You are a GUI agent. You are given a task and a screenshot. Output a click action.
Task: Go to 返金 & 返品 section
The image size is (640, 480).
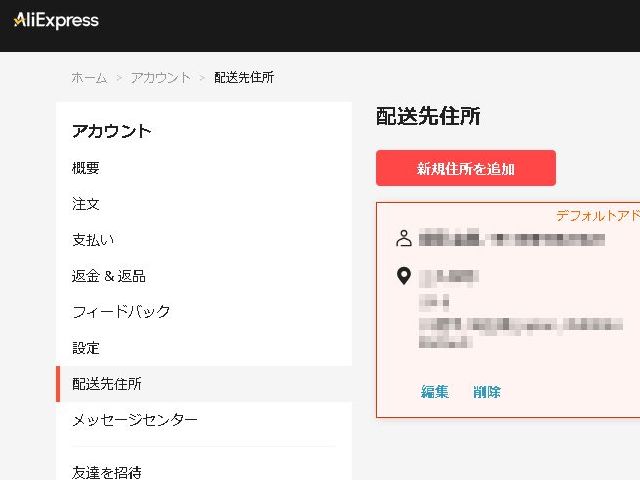pos(109,276)
